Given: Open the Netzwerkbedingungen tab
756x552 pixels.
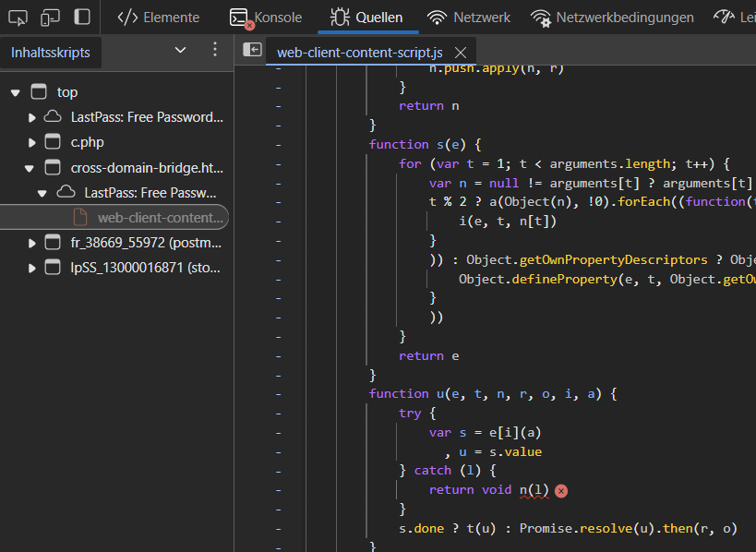Looking at the screenshot, I should pos(612,18).
